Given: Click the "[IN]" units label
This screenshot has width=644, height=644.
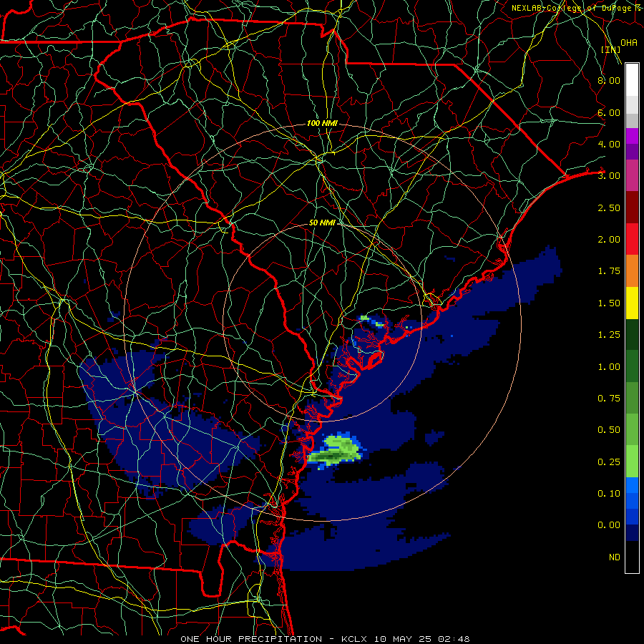Looking at the screenshot, I should click(611, 49).
